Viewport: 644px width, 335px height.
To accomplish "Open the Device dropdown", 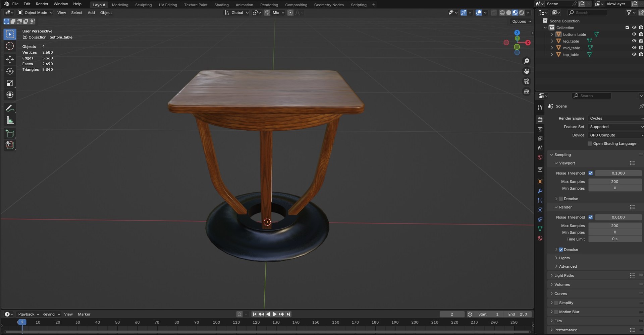I will (x=616, y=135).
